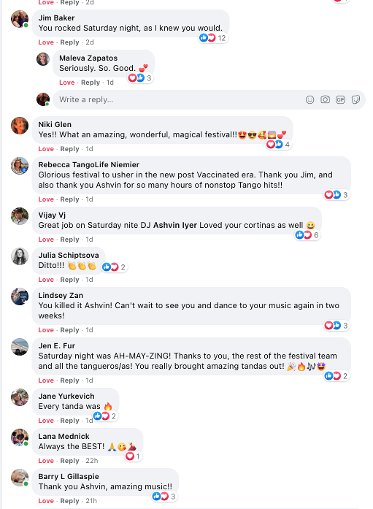Insert an emoji in the reply box
This screenshot has height=509, width=373.
[x=310, y=100]
